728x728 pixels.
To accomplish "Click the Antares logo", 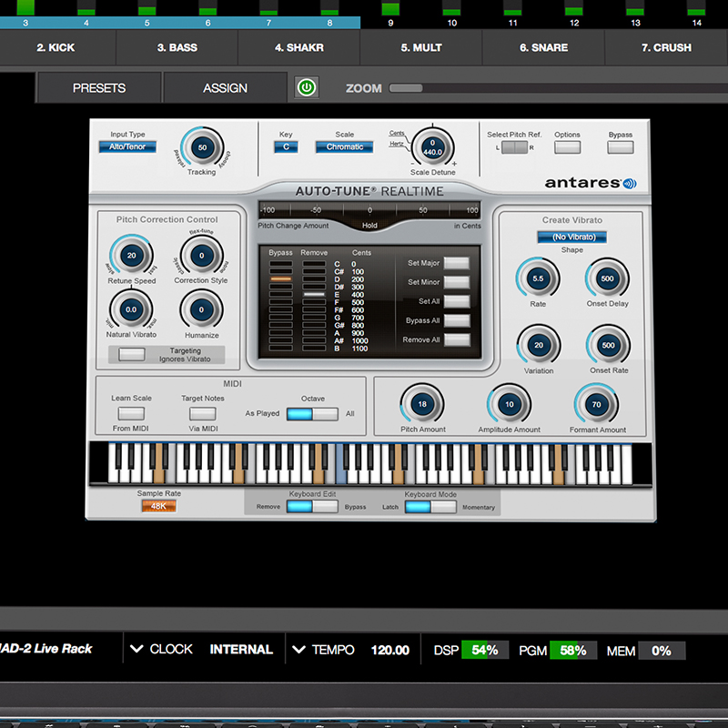I will point(590,184).
